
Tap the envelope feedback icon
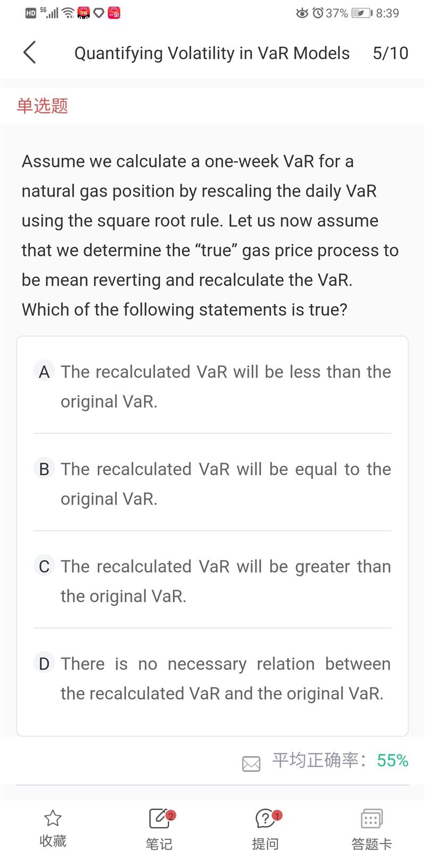coord(251,764)
